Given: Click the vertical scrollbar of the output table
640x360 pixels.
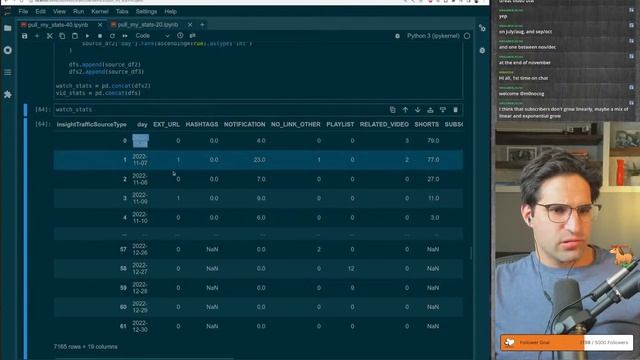Looking at the screenshot, I should 471,253.
